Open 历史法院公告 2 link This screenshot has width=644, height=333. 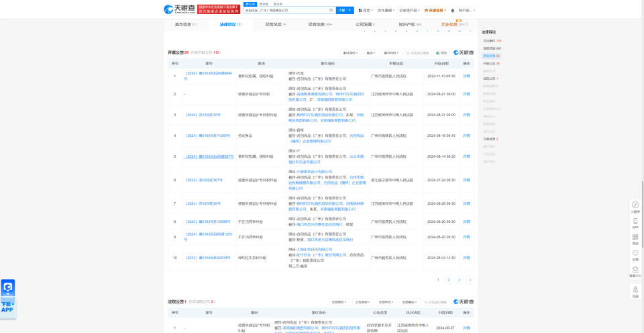[202, 301]
